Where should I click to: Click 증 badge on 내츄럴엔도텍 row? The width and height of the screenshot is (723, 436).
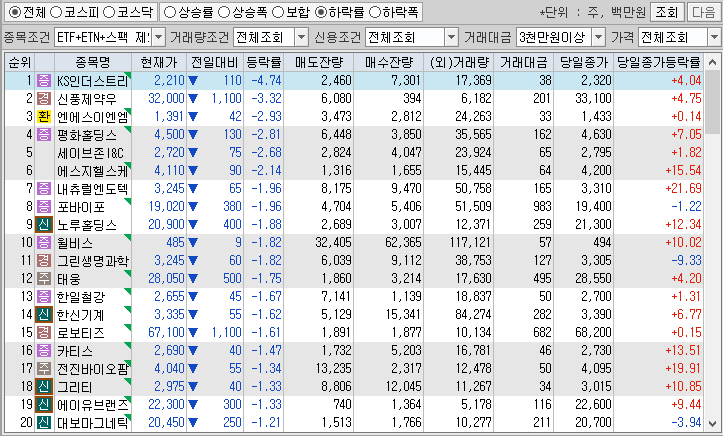44,189
